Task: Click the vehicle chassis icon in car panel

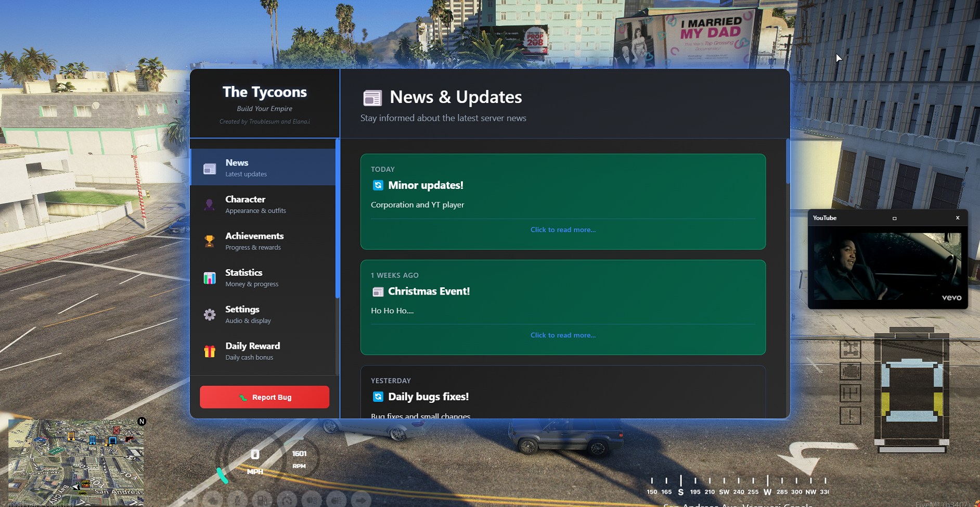Action: (x=850, y=349)
